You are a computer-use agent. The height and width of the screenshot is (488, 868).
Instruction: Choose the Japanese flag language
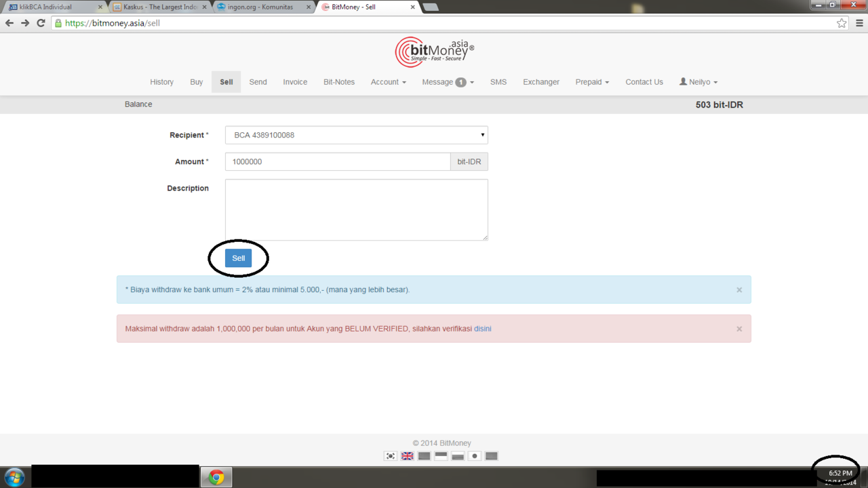[475, 456]
